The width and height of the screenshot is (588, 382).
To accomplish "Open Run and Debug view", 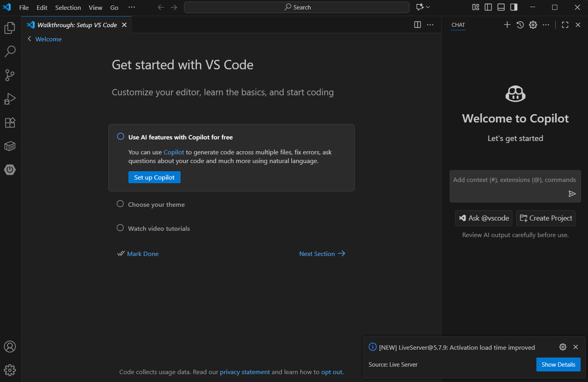I will (10, 98).
